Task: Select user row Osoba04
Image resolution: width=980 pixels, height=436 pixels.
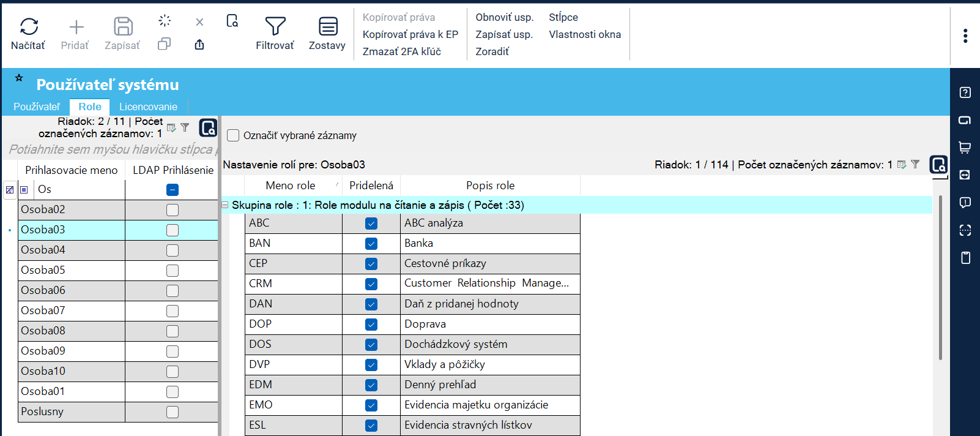Action: click(x=118, y=250)
